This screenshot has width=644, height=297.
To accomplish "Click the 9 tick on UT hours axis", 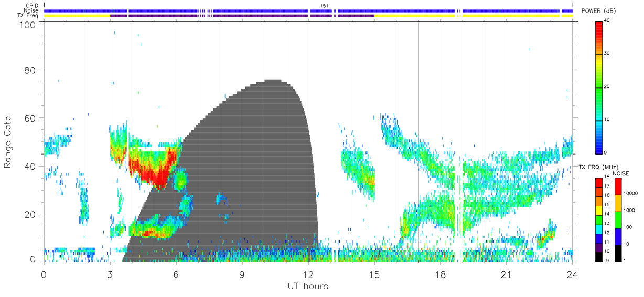I will (x=242, y=274).
